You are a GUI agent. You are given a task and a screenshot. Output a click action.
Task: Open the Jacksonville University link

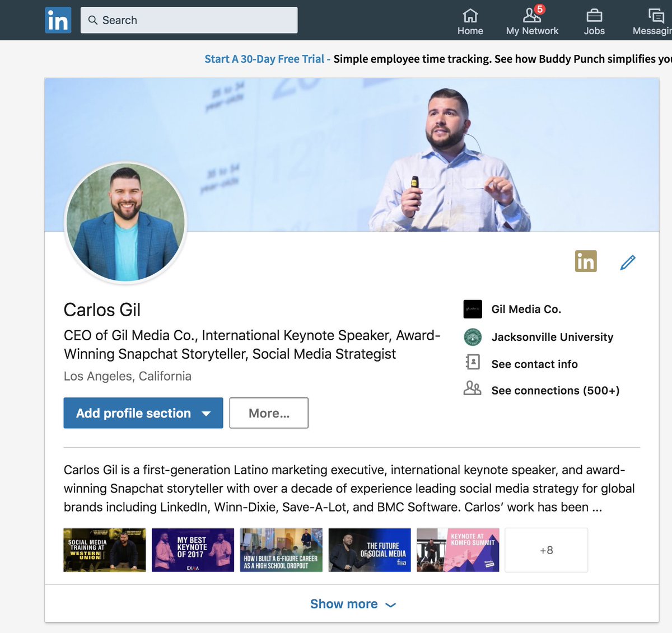click(552, 337)
